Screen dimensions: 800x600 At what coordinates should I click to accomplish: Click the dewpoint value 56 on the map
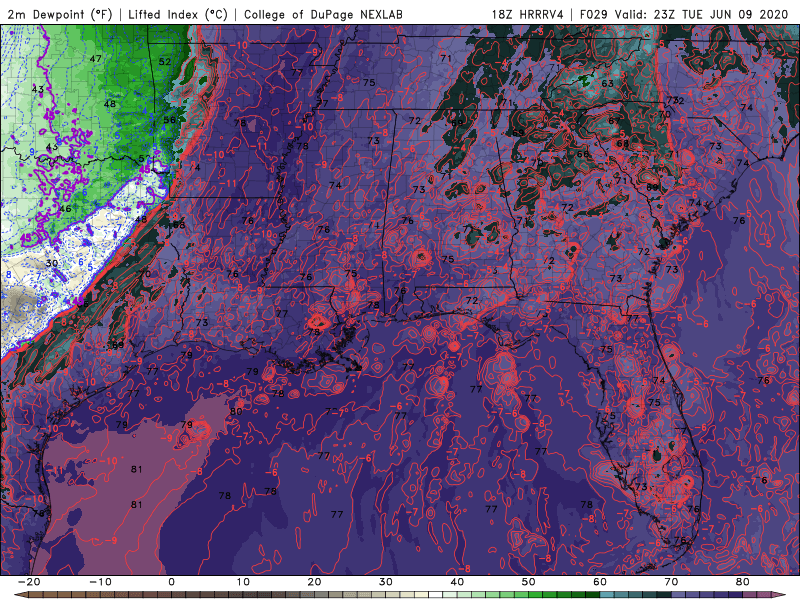(x=169, y=120)
